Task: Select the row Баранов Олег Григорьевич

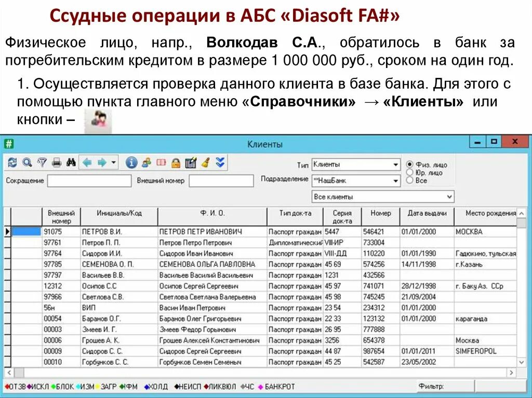Action: pos(261,318)
